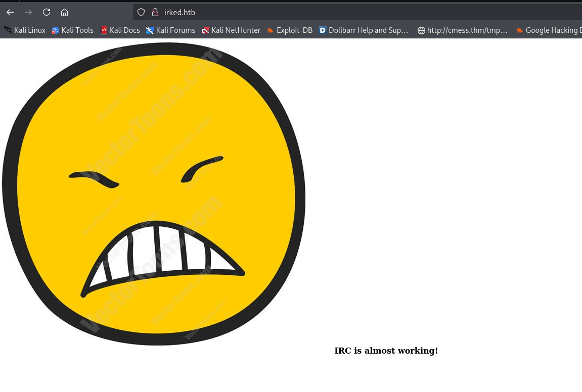Open the Kali Forums bookmark
The width and height of the screenshot is (582, 392).
click(171, 30)
